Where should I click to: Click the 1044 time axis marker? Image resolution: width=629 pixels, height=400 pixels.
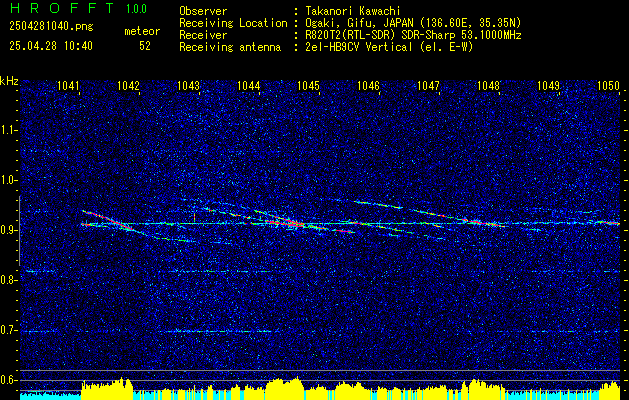coord(249,86)
